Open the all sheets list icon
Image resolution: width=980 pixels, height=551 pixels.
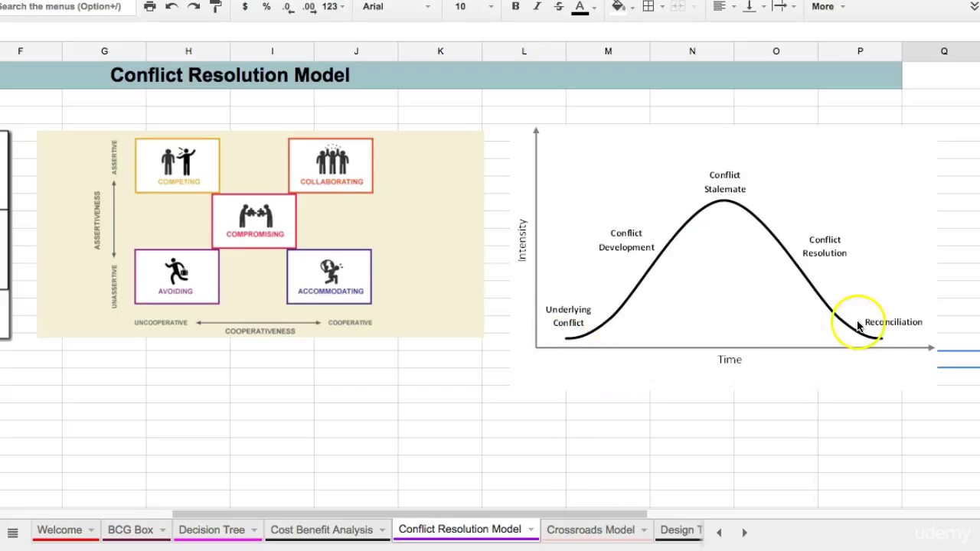12,533
